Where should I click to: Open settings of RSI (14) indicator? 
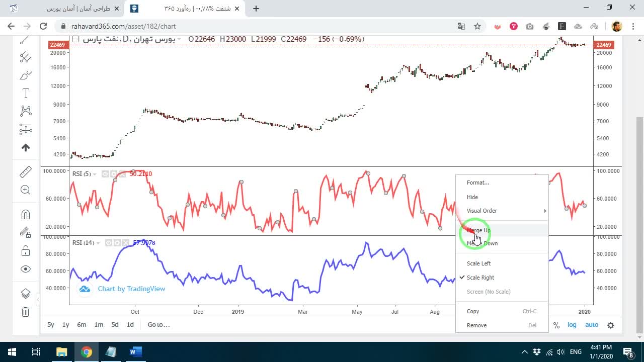pyautogui.click(x=117, y=243)
